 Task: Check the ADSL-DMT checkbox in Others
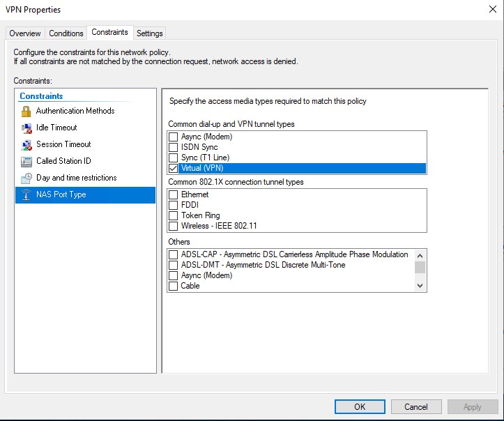pos(174,265)
